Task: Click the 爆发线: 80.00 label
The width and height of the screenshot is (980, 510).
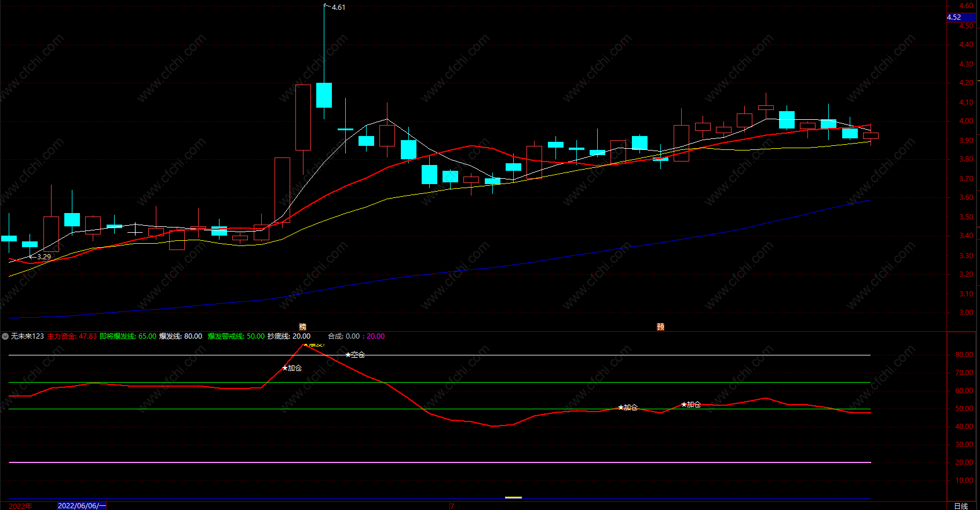Action: point(181,336)
